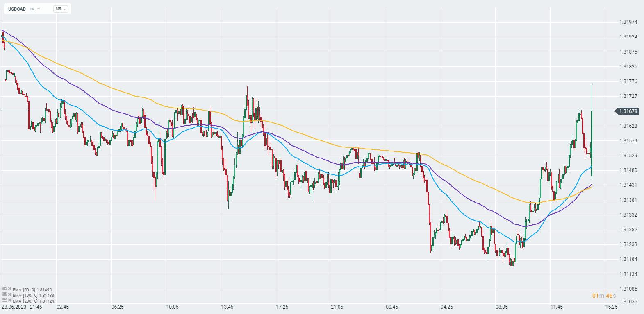Open settings icon for EMA 200 indicator

coord(5,300)
